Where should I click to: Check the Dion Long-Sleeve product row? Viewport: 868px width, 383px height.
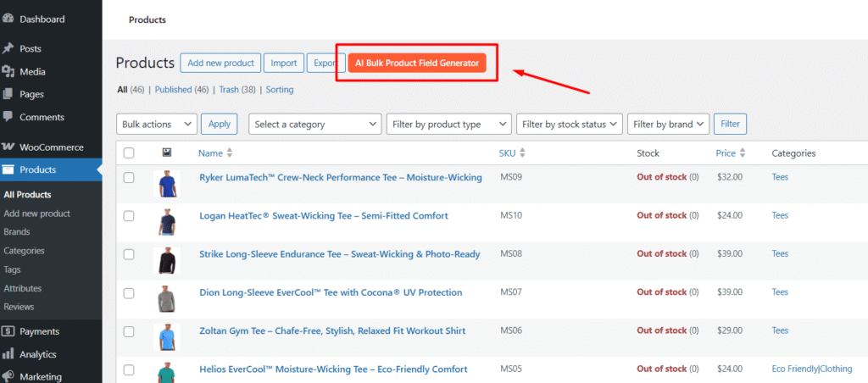(129, 293)
